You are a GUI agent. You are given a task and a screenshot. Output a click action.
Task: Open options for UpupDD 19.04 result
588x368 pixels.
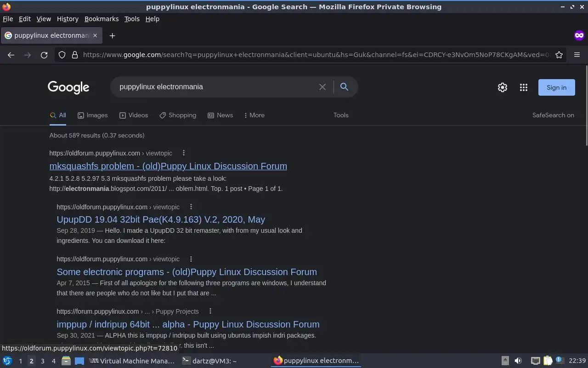point(191,207)
